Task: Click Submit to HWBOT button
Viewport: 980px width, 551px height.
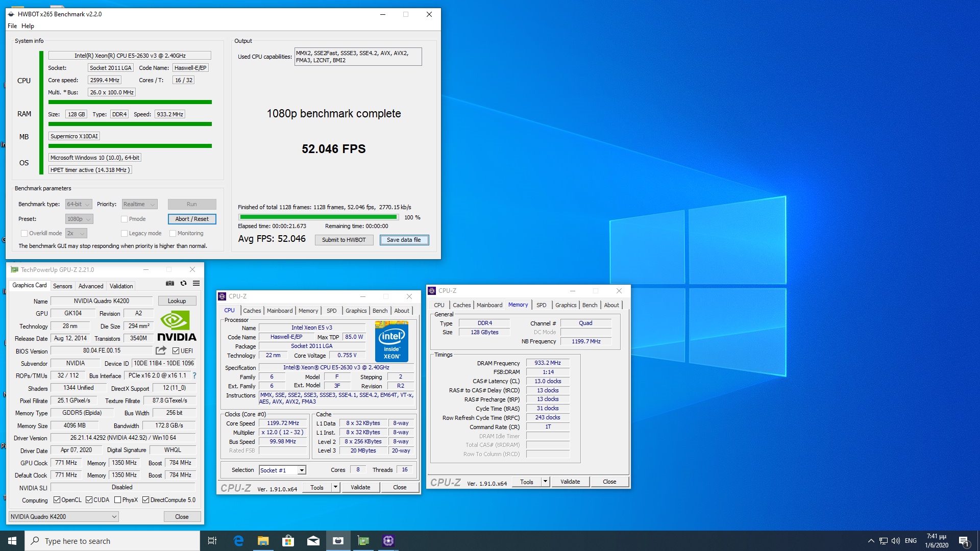Action: coord(344,240)
